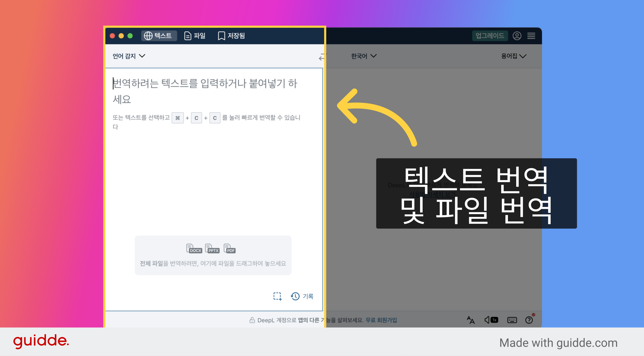Click the green maximize window button
This screenshot has height=356, width=644.
tap(130, 36)
